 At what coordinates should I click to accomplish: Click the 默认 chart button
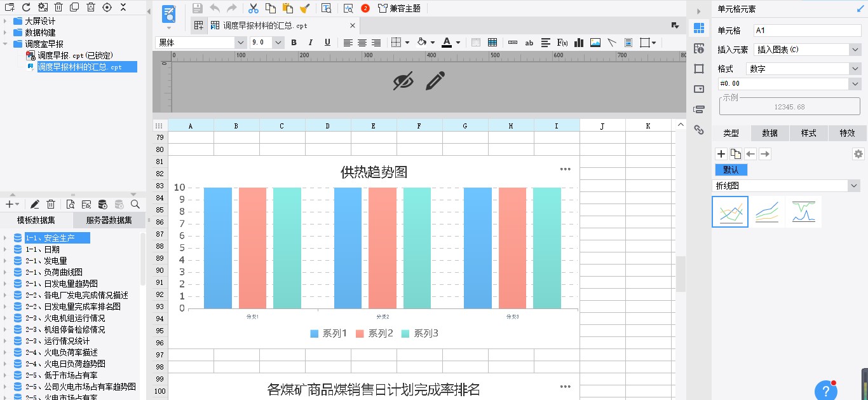click(x=731, y=170)
